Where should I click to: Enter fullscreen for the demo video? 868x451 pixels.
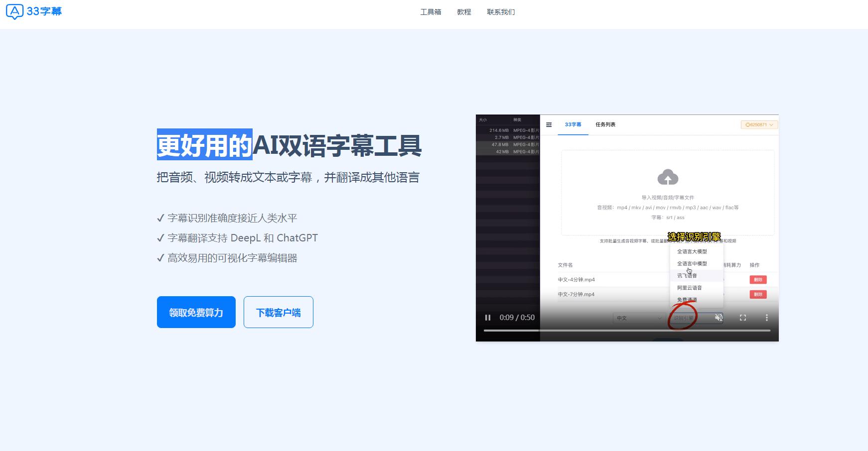click(743, 318)
